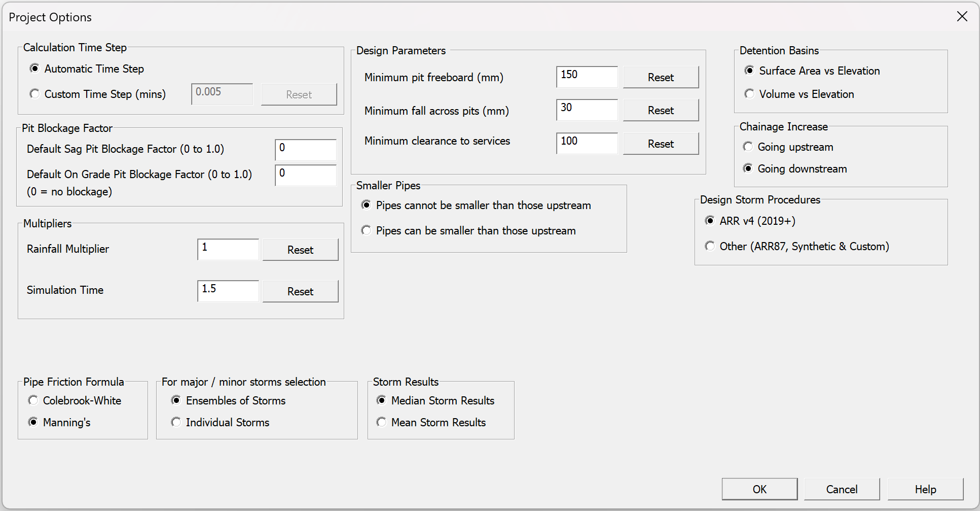Reset Minimum fall across pits value
980x511 pixels.
pyautogui.click(x=661, y=110)
